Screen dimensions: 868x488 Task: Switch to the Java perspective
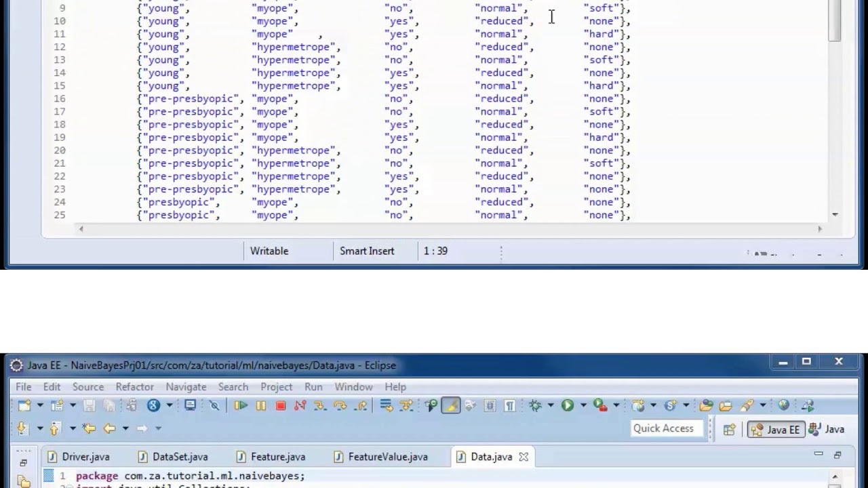point(827,429)
